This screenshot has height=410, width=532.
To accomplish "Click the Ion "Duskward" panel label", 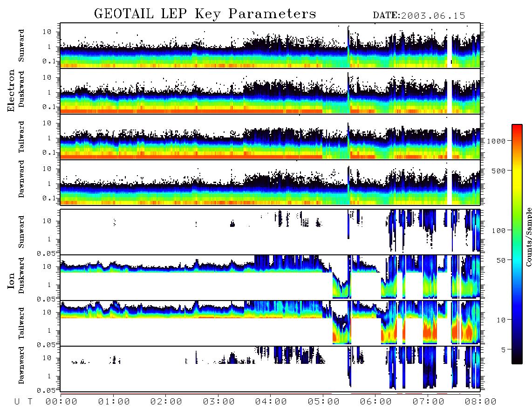I will coord(21,275).
